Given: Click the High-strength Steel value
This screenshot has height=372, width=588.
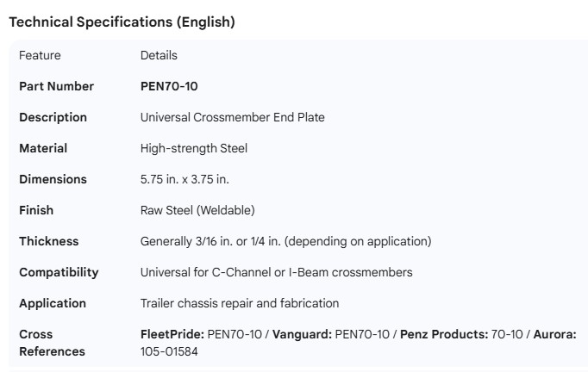Looking at the screenshot, I should coord(193,148).
